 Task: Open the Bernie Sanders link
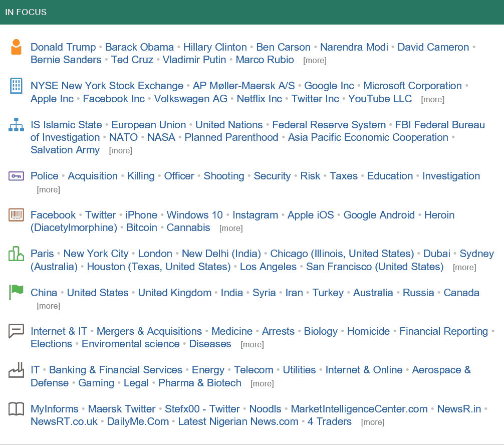pos(66,60)
